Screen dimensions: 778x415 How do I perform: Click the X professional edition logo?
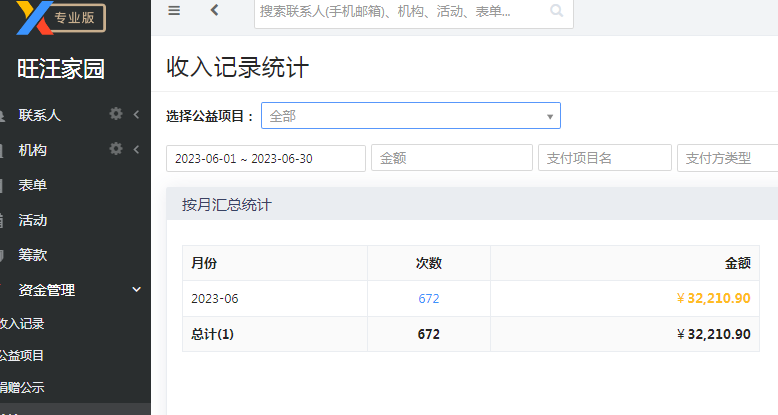coord(61,18)
